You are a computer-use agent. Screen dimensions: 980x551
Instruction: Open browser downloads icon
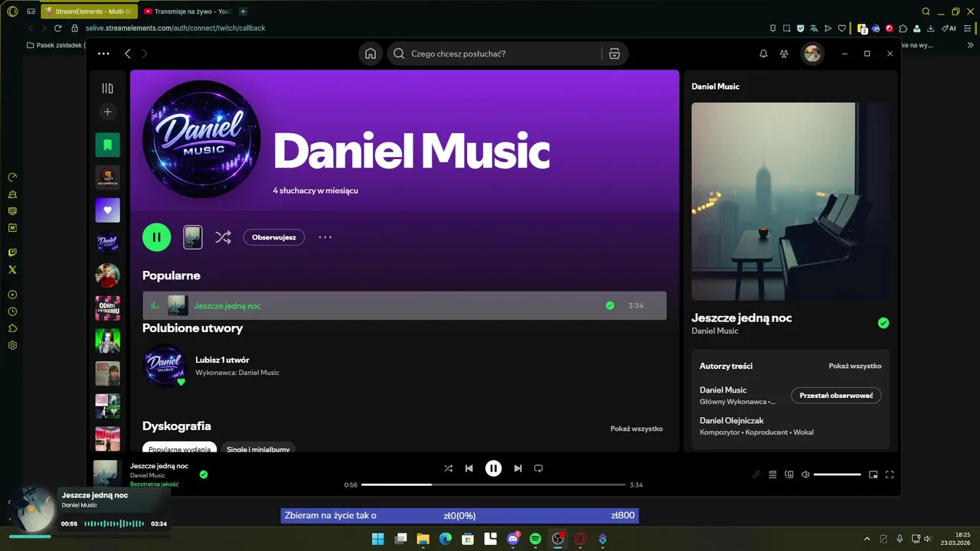point(930,28)
